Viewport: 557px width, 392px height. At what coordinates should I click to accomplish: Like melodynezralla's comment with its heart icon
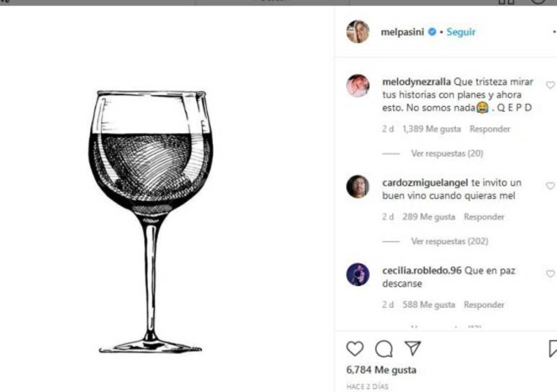click(551, 84)
